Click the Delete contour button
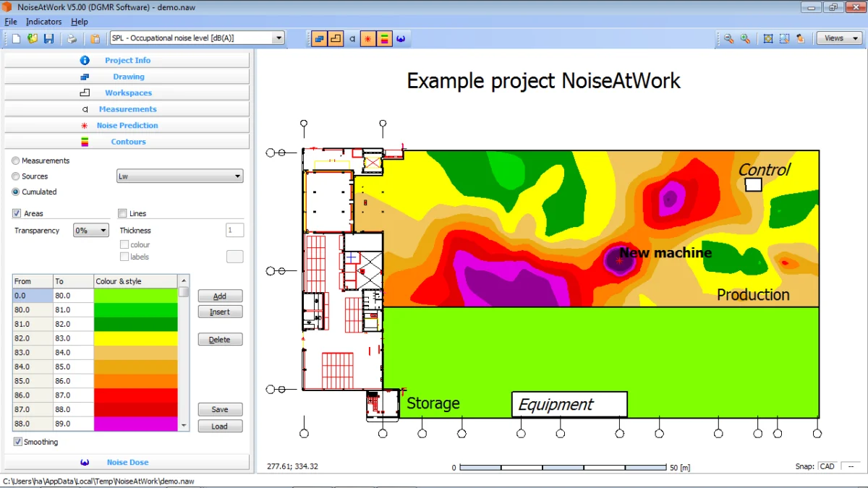Screen dimensions: 868x488 click(x=220, y=339)
